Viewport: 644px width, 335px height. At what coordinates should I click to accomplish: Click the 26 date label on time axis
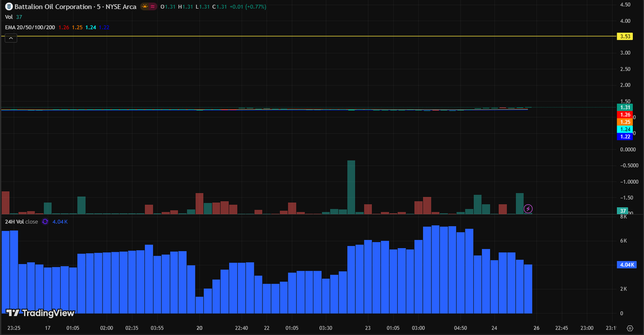point(536,327)
